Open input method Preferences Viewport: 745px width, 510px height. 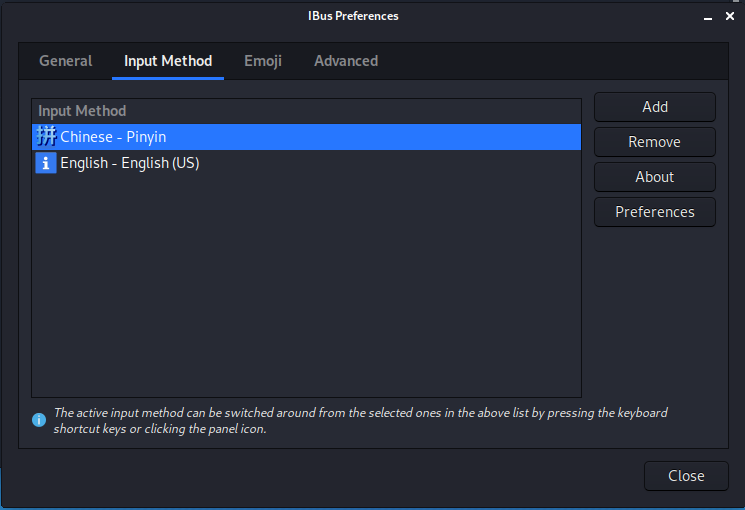(655, 212)
